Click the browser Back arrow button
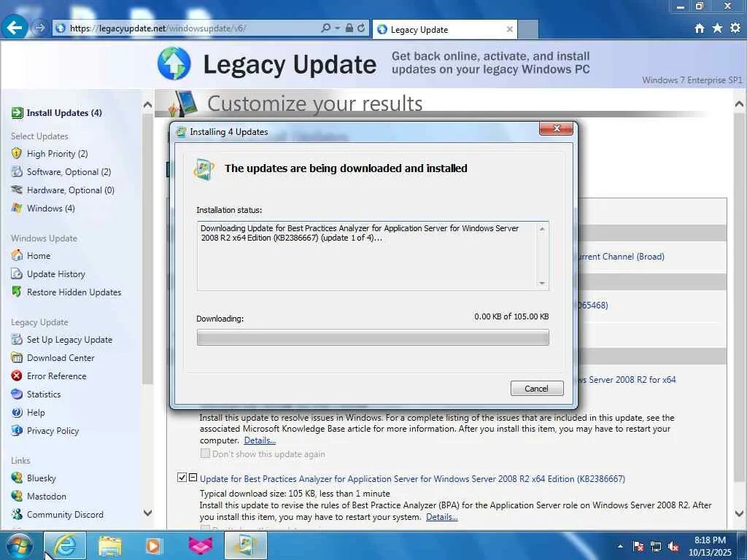 (14, 28)
